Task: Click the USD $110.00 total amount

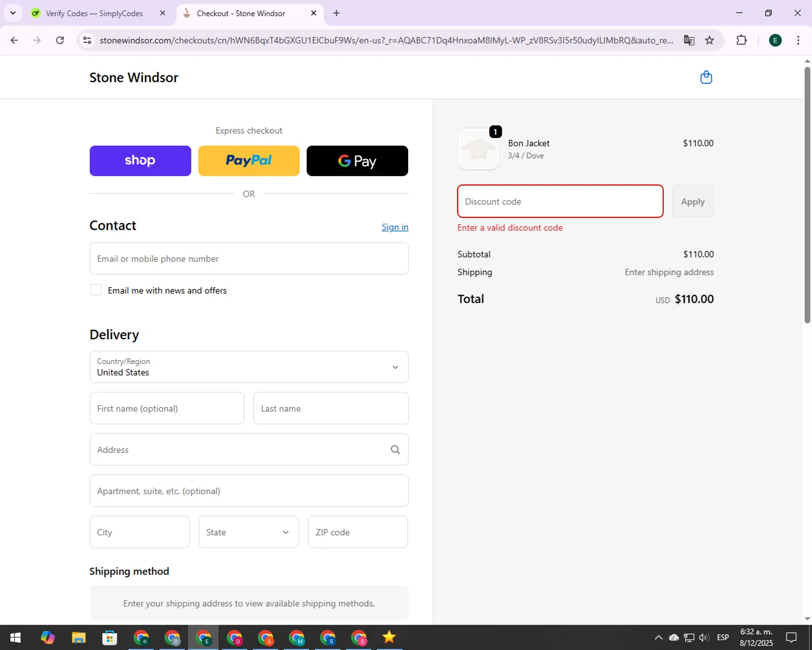Action: click(x=685, y=299)
